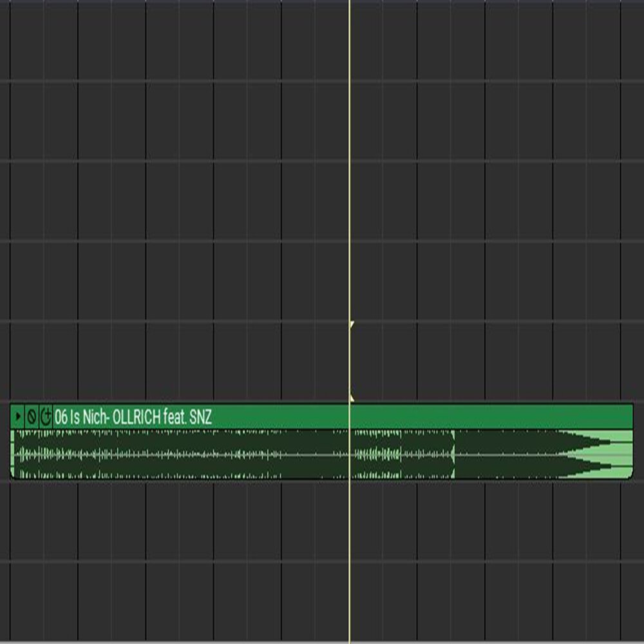Screen dimensions: 644x644
Task: Click the upper playhead marker arrow above the clip
Action: [352, 325]
